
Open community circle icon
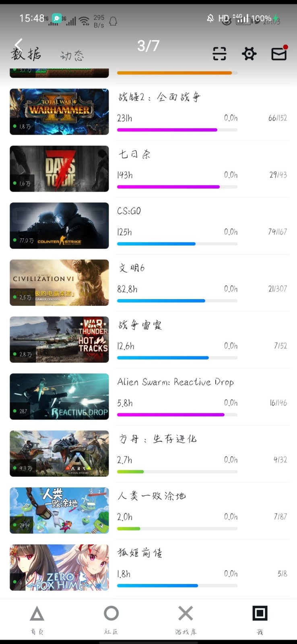[111, 614]
